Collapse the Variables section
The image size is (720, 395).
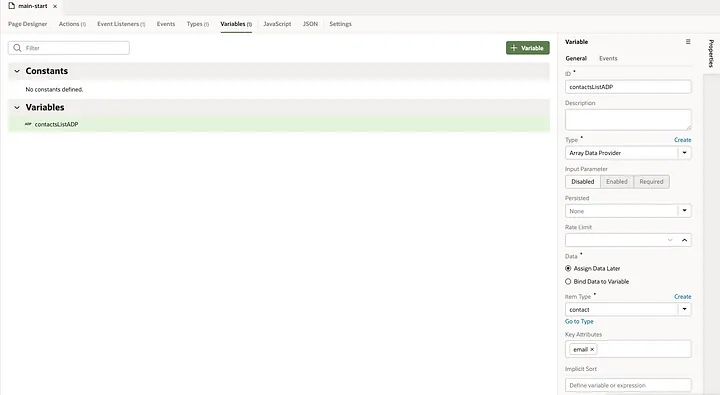(17, 107)
